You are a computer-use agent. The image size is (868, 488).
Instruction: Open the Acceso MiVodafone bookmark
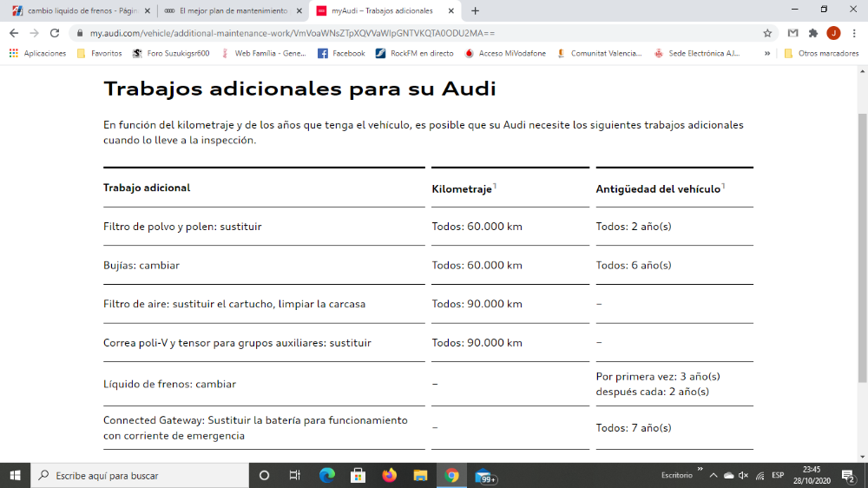505,53
